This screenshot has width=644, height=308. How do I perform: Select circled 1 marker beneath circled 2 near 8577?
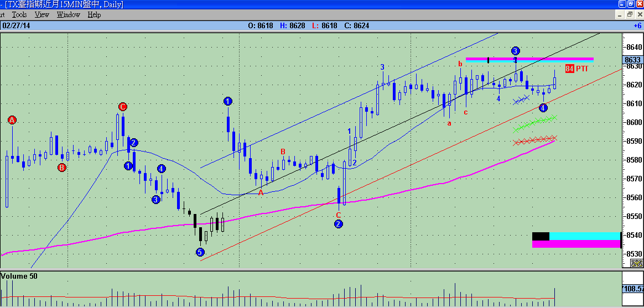pos(128,166)
